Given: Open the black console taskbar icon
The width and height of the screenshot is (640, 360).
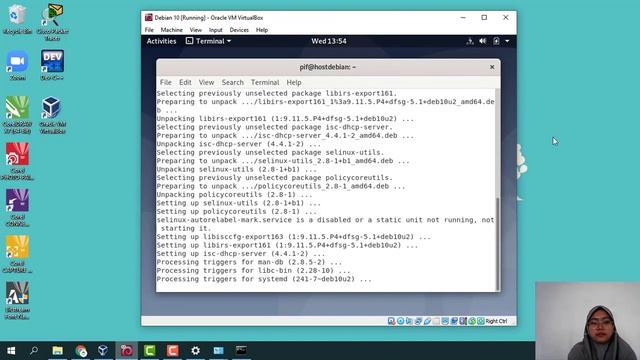Looking at the screenshot, I should [x=241, y=351].
